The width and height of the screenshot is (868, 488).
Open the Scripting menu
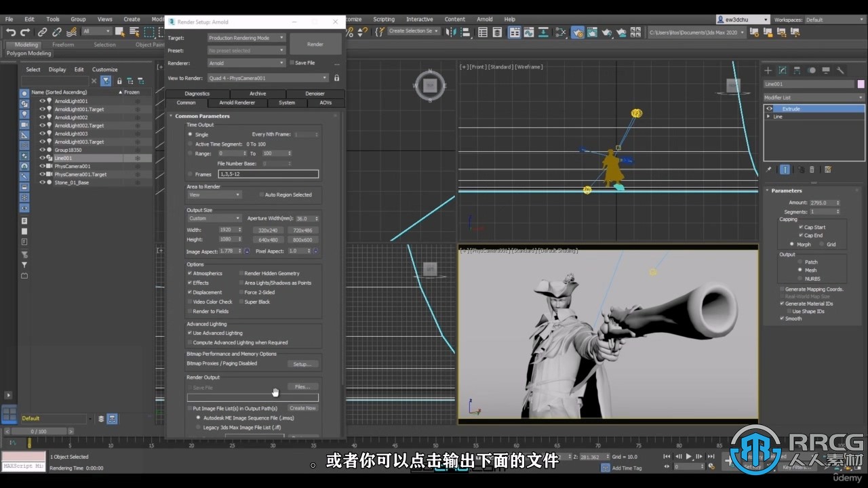[384, 20]
